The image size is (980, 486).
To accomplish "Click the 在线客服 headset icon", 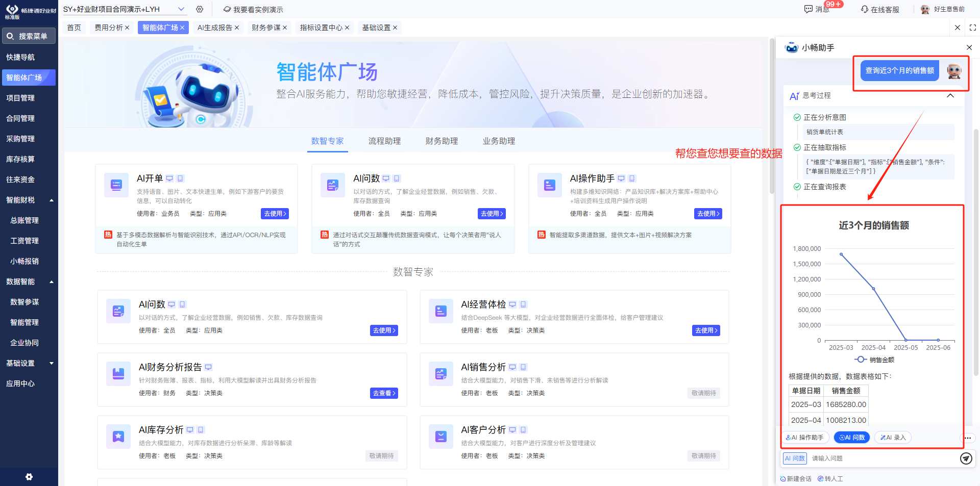I will [x=864, y=9].
